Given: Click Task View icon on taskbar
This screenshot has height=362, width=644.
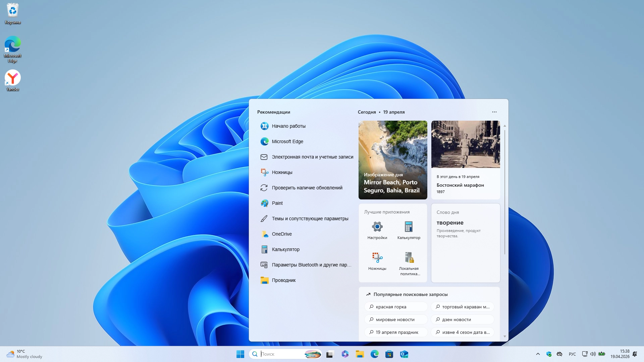Looking at the screenshot, I should point(330,354).
